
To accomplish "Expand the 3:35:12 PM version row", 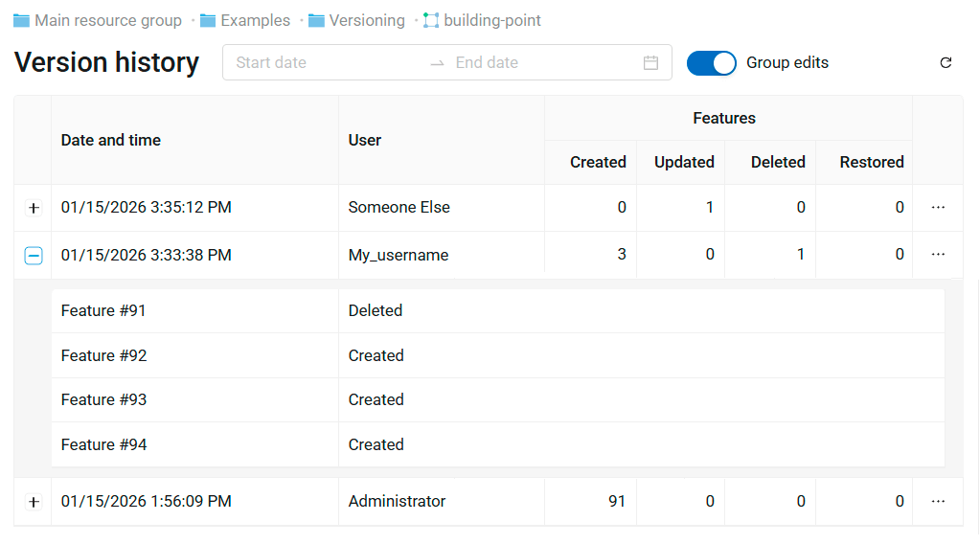I will click(34, 208).
